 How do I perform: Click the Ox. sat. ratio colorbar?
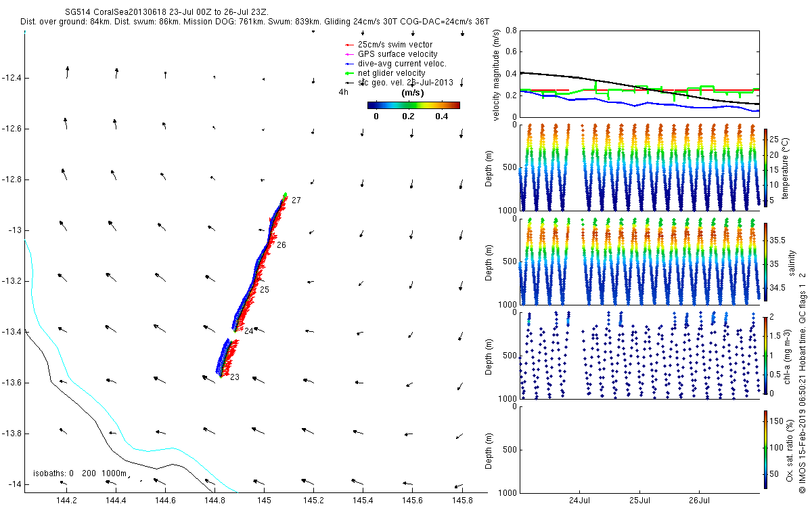pyautogui.click(x=765, y=449)
